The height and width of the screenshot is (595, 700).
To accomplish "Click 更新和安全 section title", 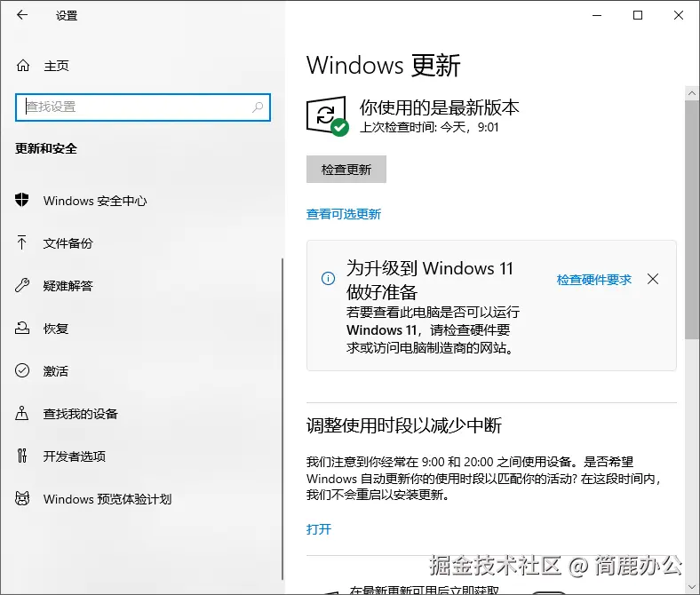I will pos(46,148).
